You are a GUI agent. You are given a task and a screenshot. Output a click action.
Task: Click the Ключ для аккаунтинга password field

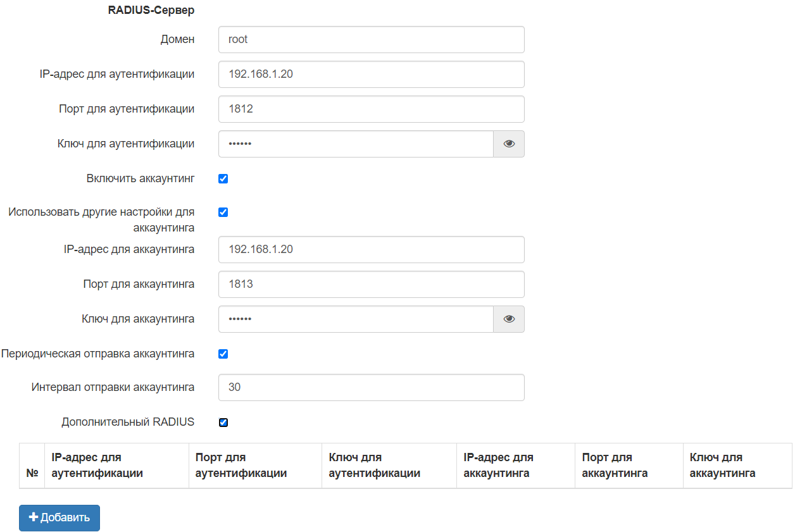(355, 319)
